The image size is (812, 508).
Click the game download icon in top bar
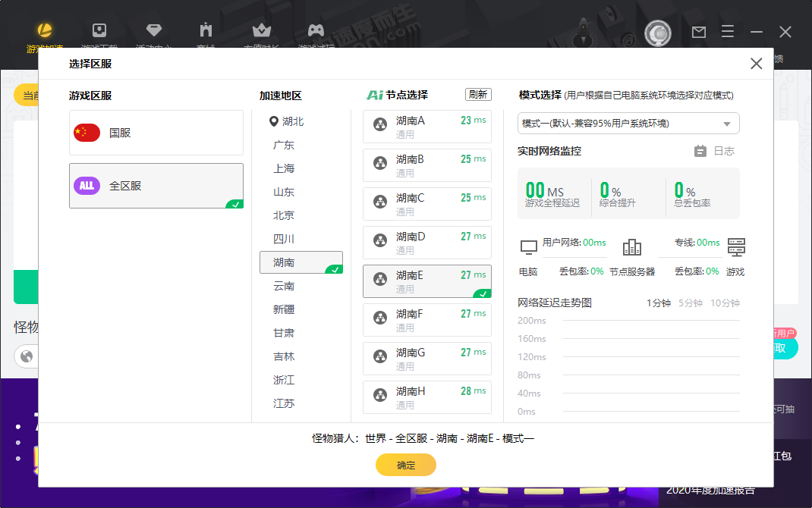(99, 31)
